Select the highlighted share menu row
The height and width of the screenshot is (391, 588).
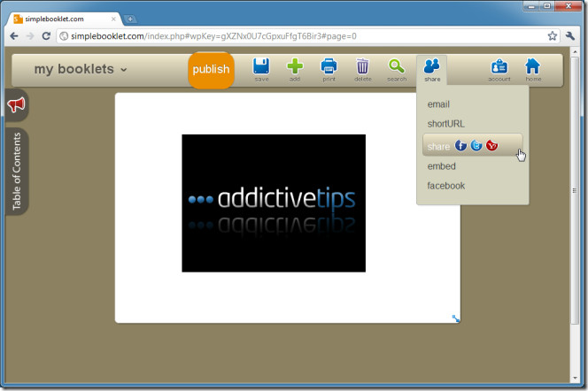pos(473,145)
